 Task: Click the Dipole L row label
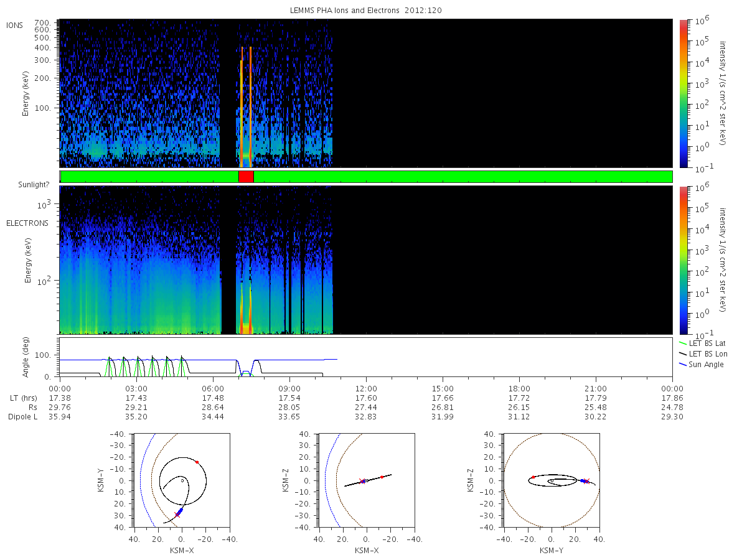(x=22, y=416)
